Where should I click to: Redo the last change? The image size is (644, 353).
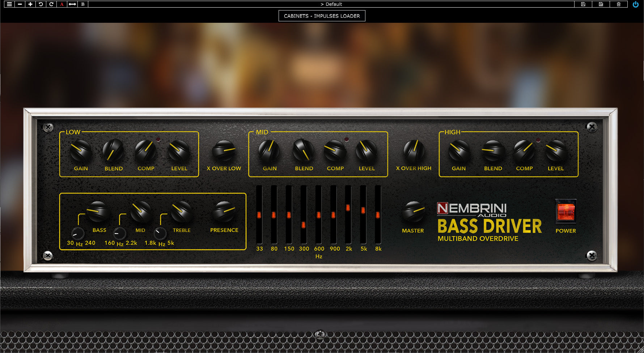(x=51, y=4)
